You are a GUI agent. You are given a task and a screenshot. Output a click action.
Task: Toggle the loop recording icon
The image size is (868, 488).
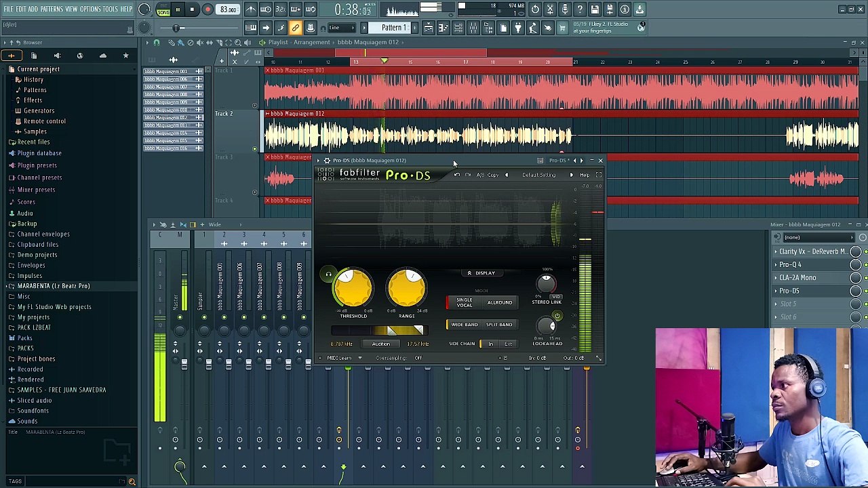coord(311,9)
